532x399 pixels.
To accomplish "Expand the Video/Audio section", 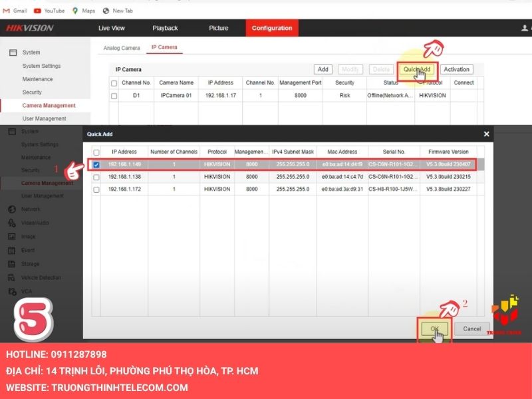I will 35,223.
